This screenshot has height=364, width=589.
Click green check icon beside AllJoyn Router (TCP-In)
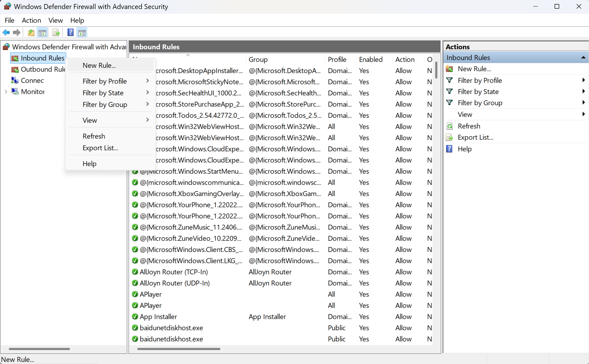pyautogui.click(x=135, y=272)
